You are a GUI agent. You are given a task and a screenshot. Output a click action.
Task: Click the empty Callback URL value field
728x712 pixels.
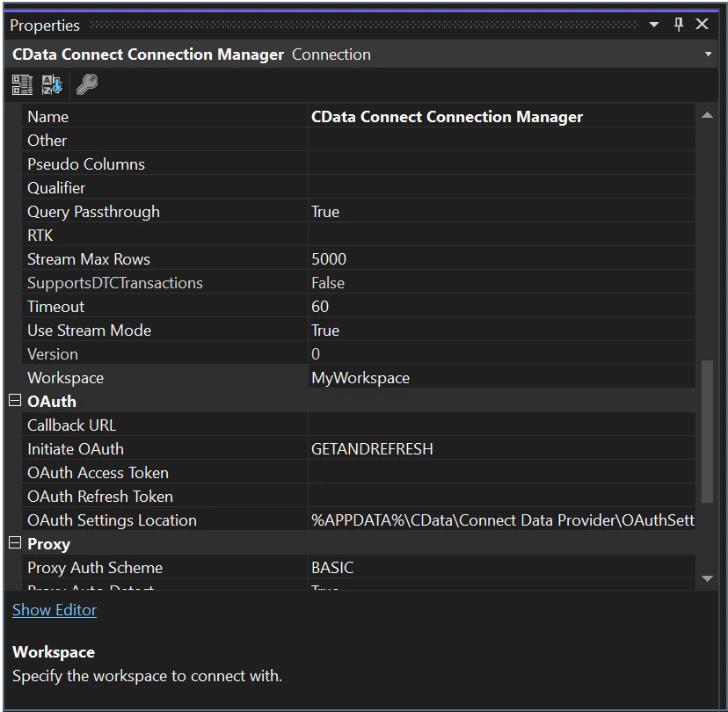click(x=502, y=425)
